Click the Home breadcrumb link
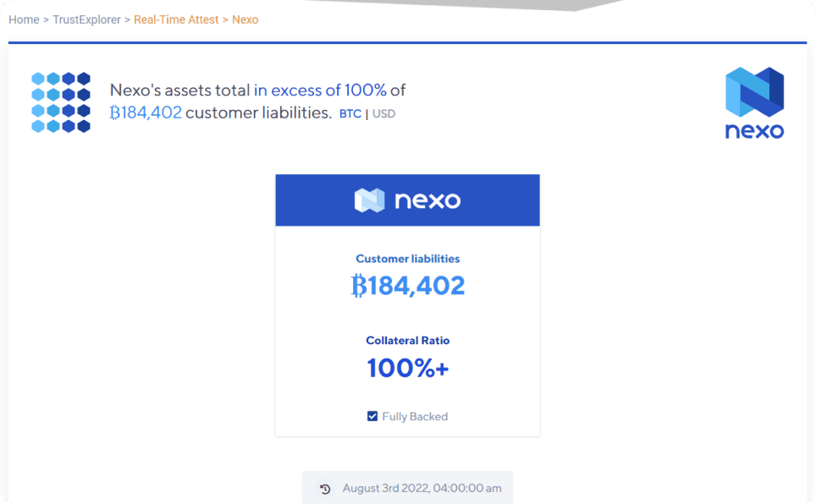The height and width of the screenshot is (504, 816). click(24, 19)
